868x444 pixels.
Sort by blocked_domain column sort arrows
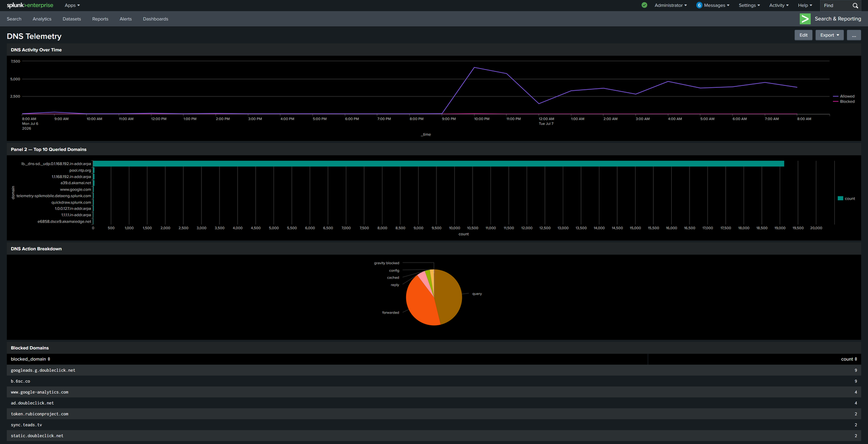pyautogui.click(x=49, y=359)
